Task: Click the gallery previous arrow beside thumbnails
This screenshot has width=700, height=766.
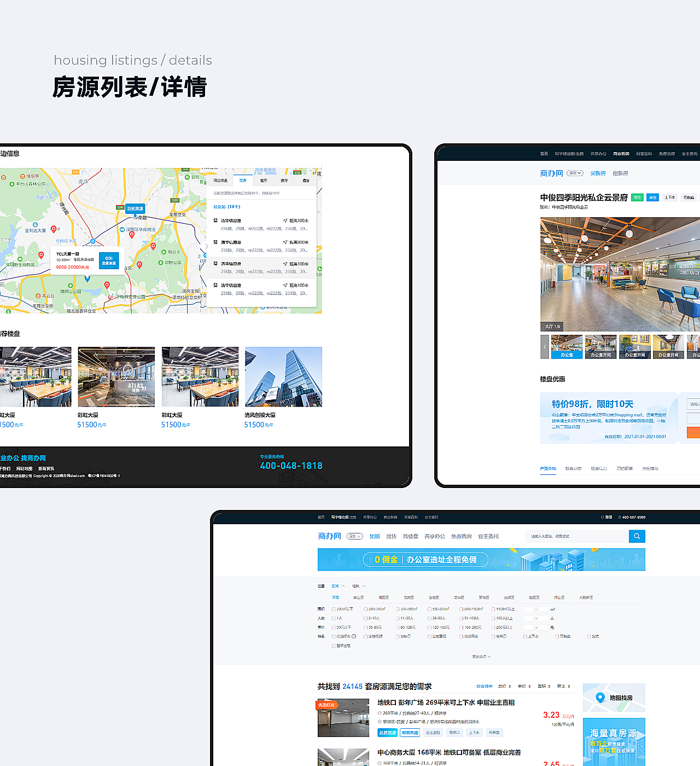Action: click(x=545, y=347)
